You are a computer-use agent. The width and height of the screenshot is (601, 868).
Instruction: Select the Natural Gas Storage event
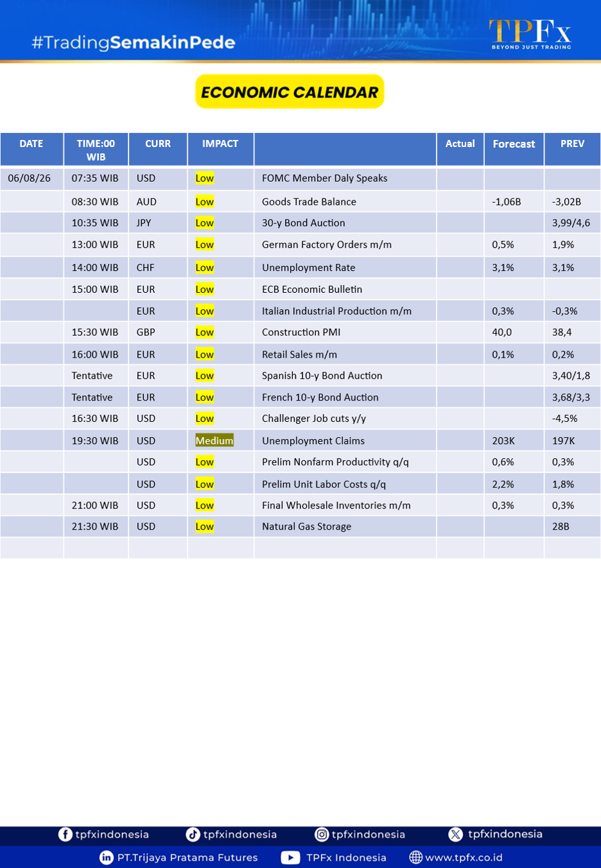pyautogui.click(x=306, y=526)
